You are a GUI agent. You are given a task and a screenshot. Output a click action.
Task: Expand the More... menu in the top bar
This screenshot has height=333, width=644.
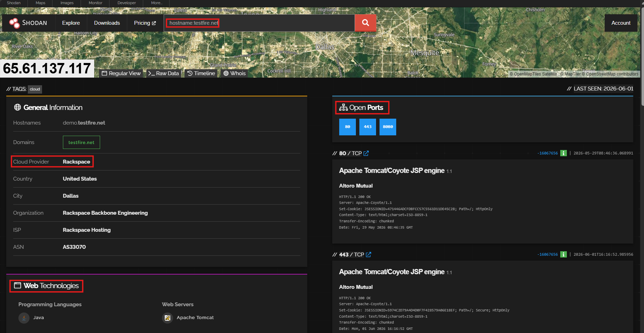click(x=157, y=3)
